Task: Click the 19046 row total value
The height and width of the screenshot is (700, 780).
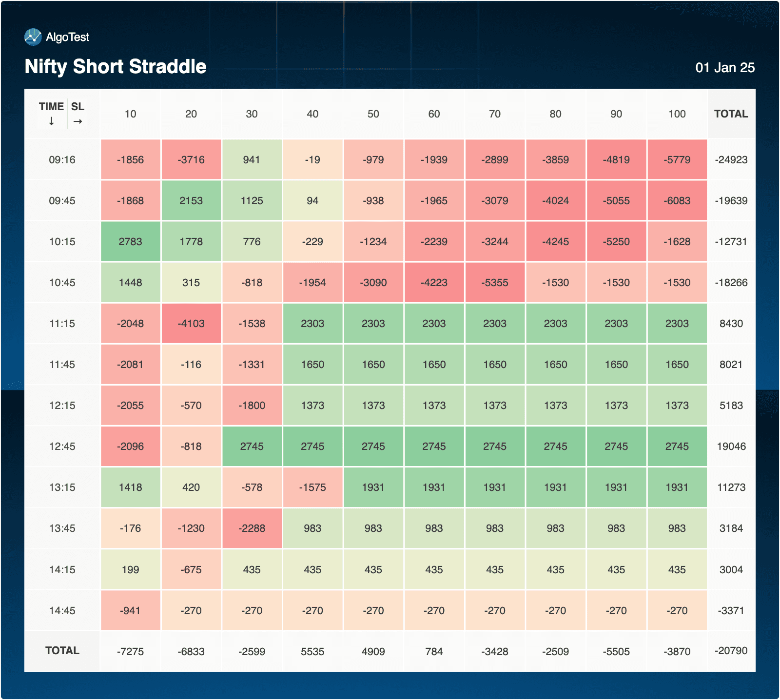Action: tap(731, 447)
